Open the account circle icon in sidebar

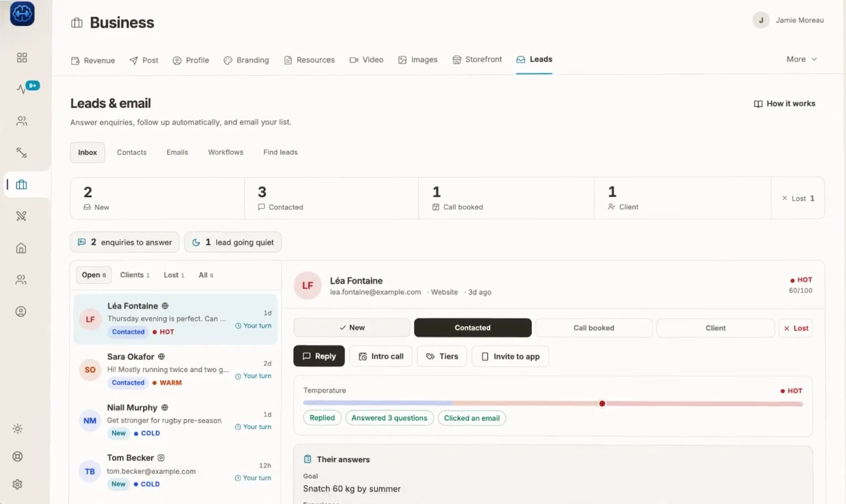(x=21, y=311)
